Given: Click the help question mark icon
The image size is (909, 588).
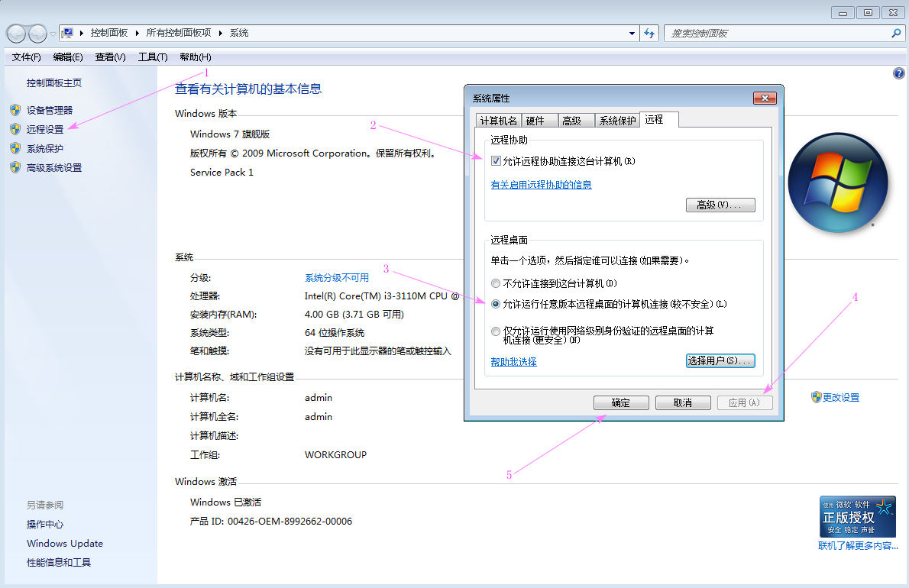Looking at the screenshot, I should pos(898,73).
